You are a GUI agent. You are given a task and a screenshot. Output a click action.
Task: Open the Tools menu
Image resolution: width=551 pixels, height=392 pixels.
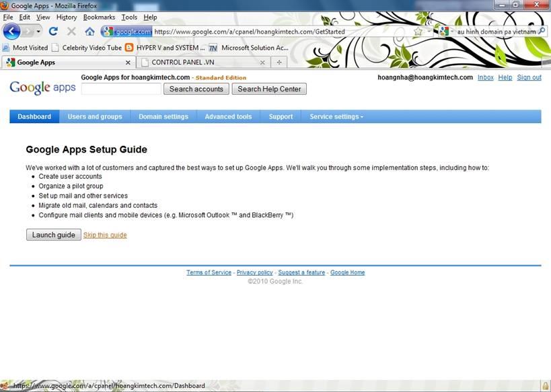coord(129,17)
